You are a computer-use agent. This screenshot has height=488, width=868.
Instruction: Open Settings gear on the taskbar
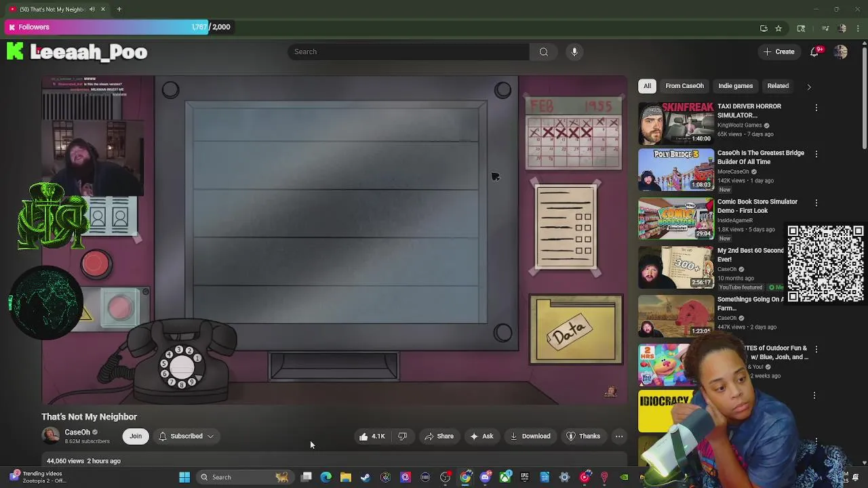[564, 477]
